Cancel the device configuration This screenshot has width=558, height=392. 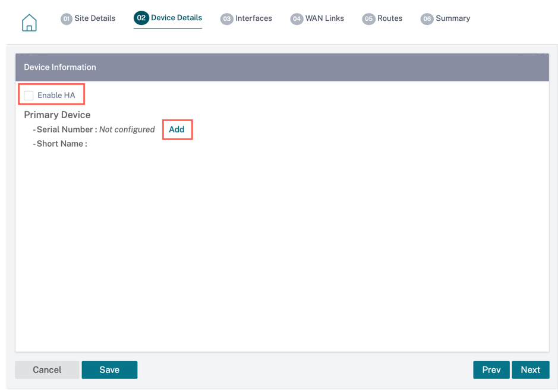(x=47, y=370)
